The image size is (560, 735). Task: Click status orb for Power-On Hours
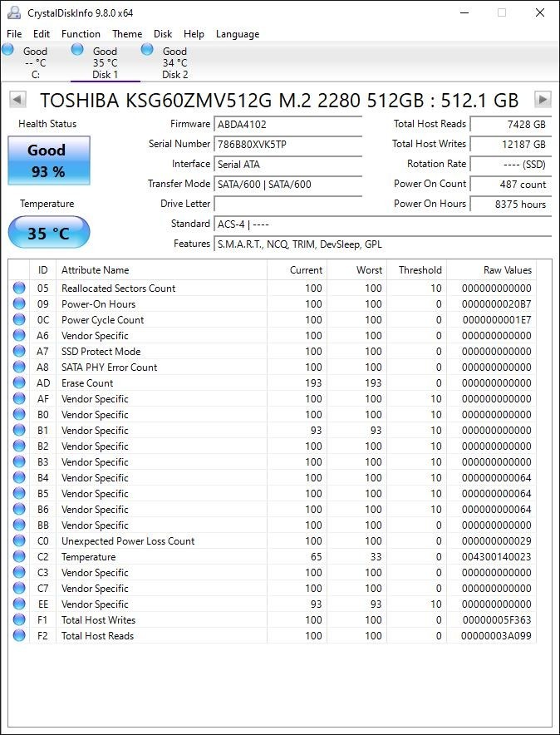pos(19,303)
